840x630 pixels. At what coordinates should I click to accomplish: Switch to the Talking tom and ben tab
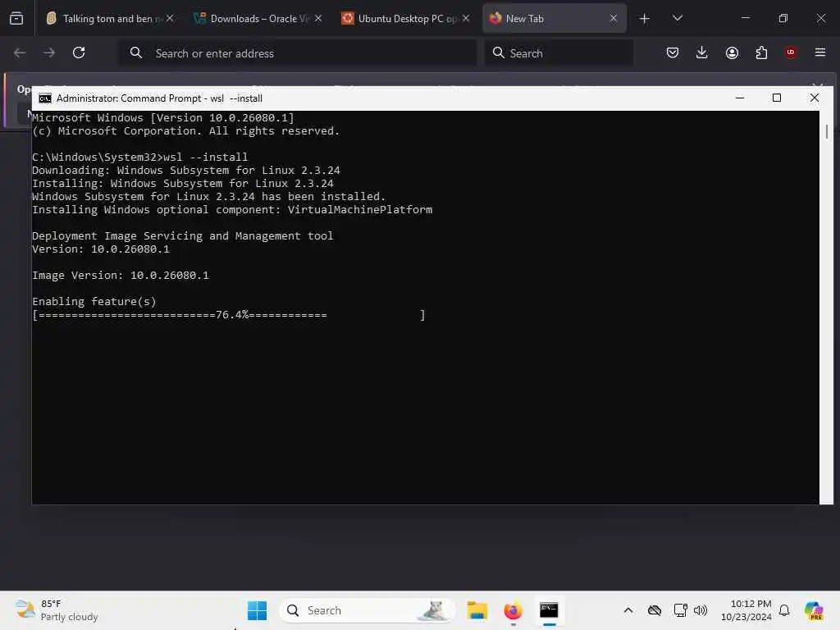click(x=110, y=18)
